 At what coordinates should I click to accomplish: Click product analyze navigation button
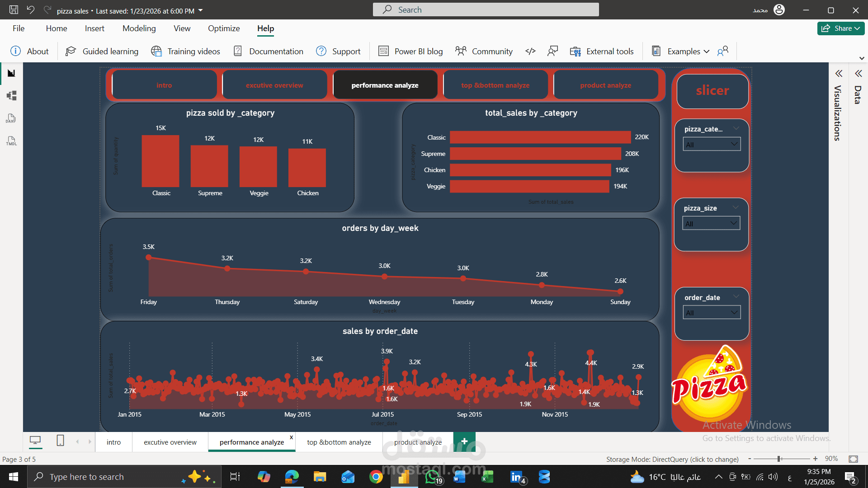(605, 85)
